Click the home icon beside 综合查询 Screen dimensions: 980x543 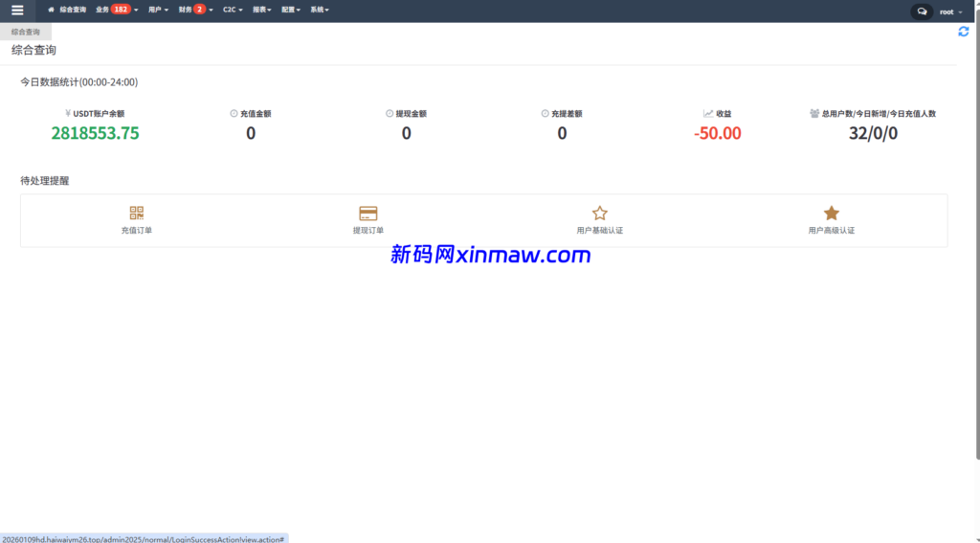coord(52,10)
